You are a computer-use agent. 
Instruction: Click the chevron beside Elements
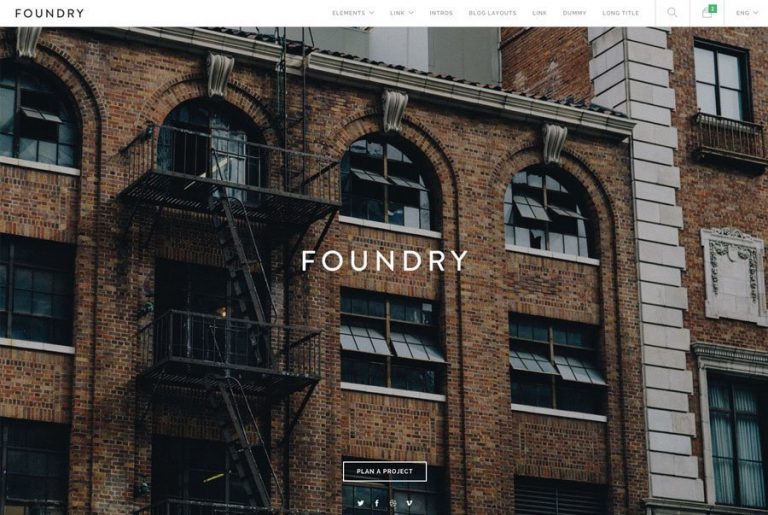(371, 13)
